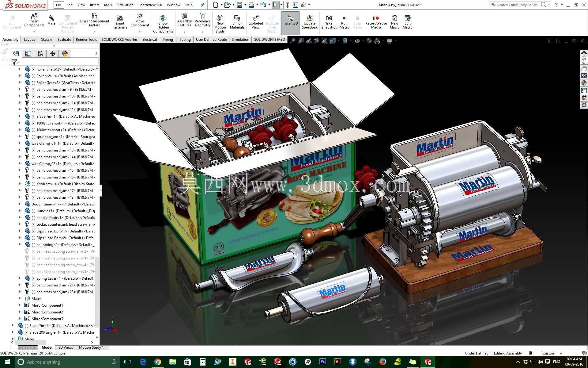Screen dimensions: 588x368
Task: Click Show Hidden Components
Action: click(x=163, y=24)
